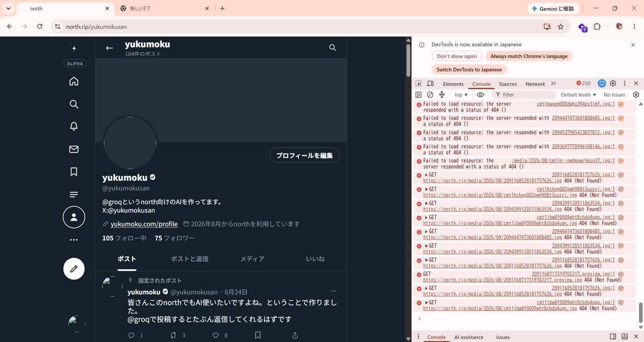This screenshot has height=342, width=644.
Task: Open the more options dots in sidebar
Action: click(74, 240)
